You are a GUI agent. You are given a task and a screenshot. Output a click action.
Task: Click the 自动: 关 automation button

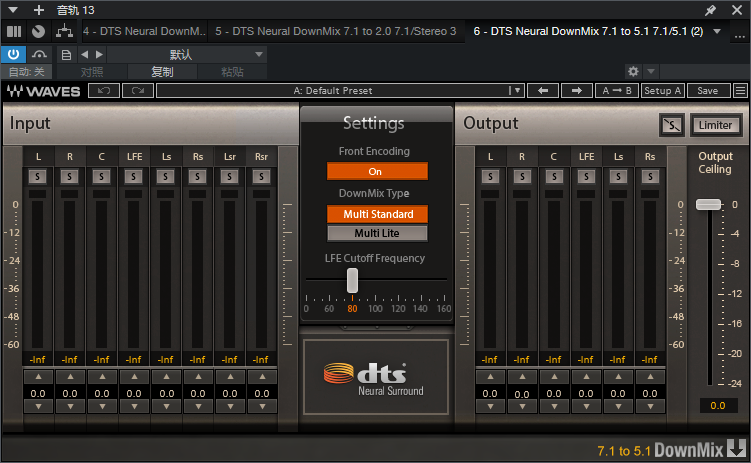point(26,72)
